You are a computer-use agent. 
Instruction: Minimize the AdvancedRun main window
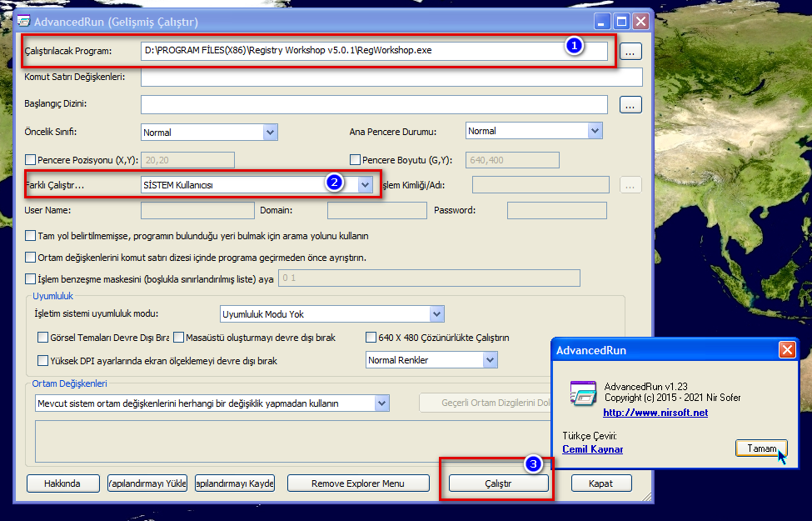(x=601, y=22)
